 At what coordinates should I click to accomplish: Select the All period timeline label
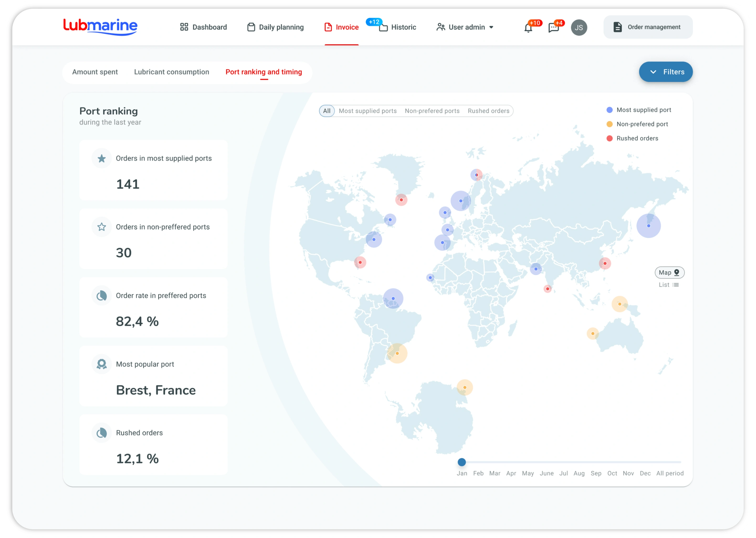(x=670, y=473)
